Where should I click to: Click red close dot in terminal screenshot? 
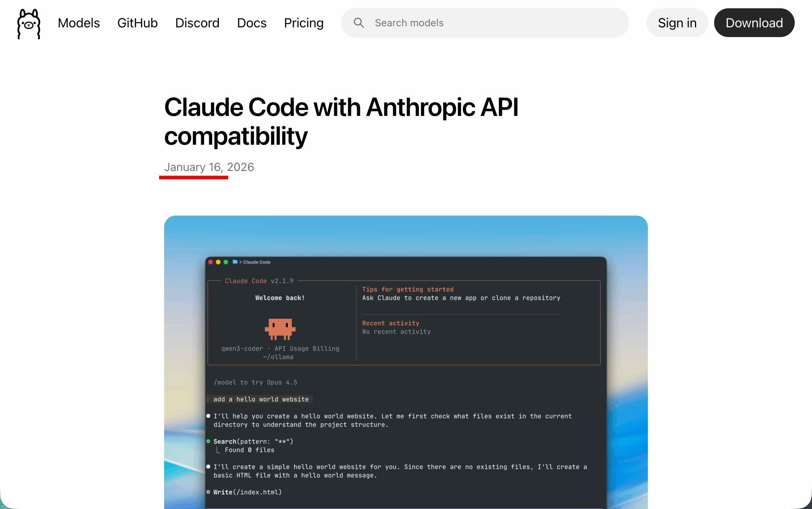211,262
